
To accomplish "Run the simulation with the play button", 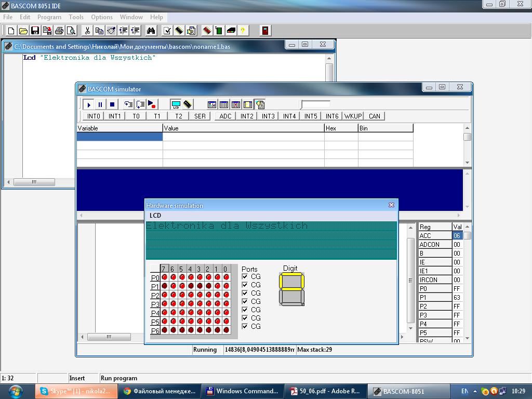I will tap(88, 104).
